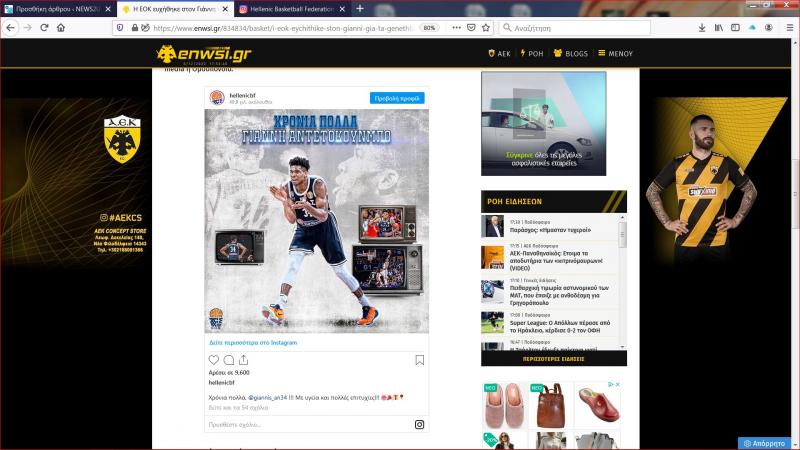The height and width of the screenshot is (450, 800).
Task: Open Instagram post comments bubble
Action: [x=229, y=360]
